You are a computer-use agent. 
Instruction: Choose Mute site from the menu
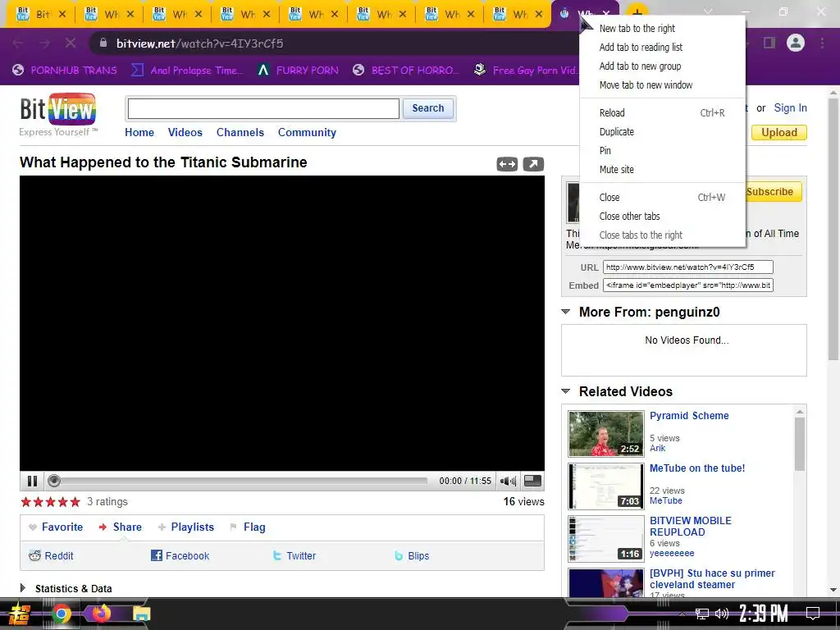pyautogui.click(x=662, y=169)
